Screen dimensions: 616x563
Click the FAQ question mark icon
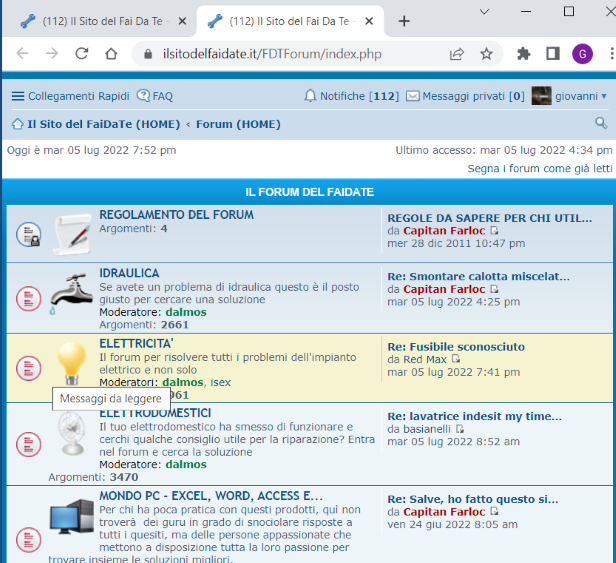coord(143,95)
